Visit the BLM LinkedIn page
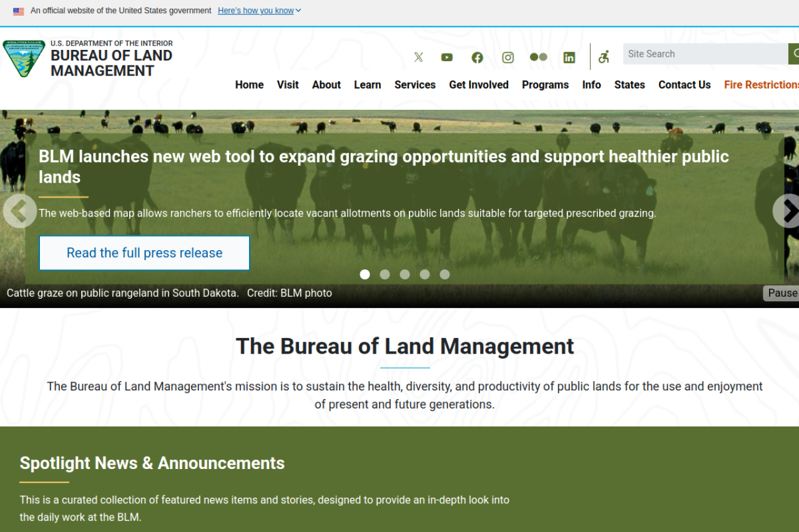 (569, 57)
